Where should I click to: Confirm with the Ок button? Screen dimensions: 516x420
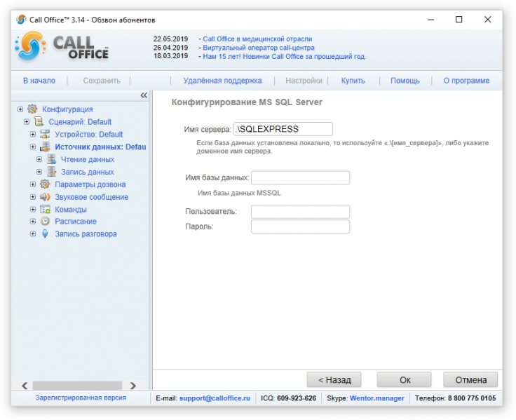coord(405,380)
